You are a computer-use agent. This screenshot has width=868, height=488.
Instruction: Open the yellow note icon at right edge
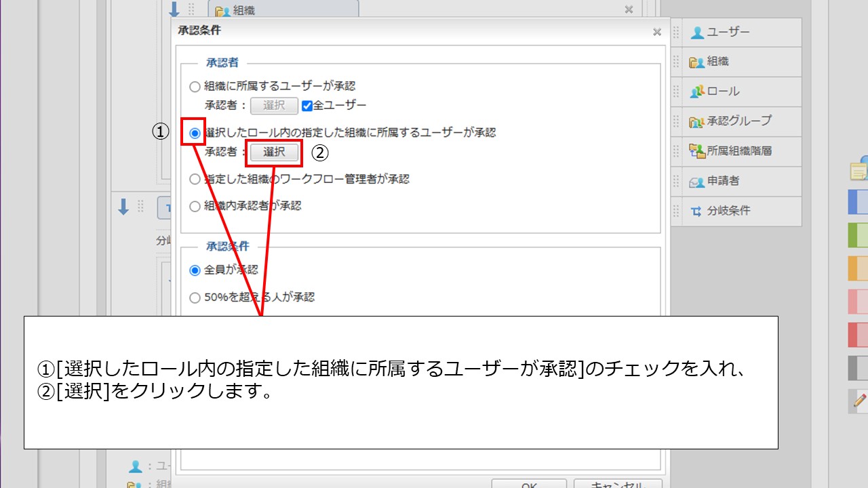[859, 170]
